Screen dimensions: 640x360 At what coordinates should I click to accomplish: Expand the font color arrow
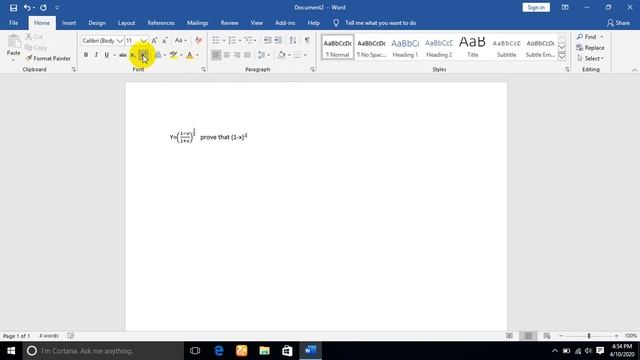[197, 55]
